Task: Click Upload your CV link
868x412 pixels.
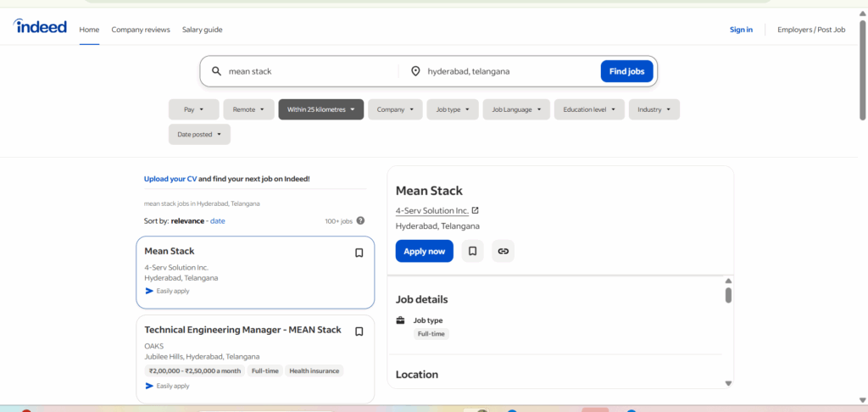Action: [x=170, y=179]
